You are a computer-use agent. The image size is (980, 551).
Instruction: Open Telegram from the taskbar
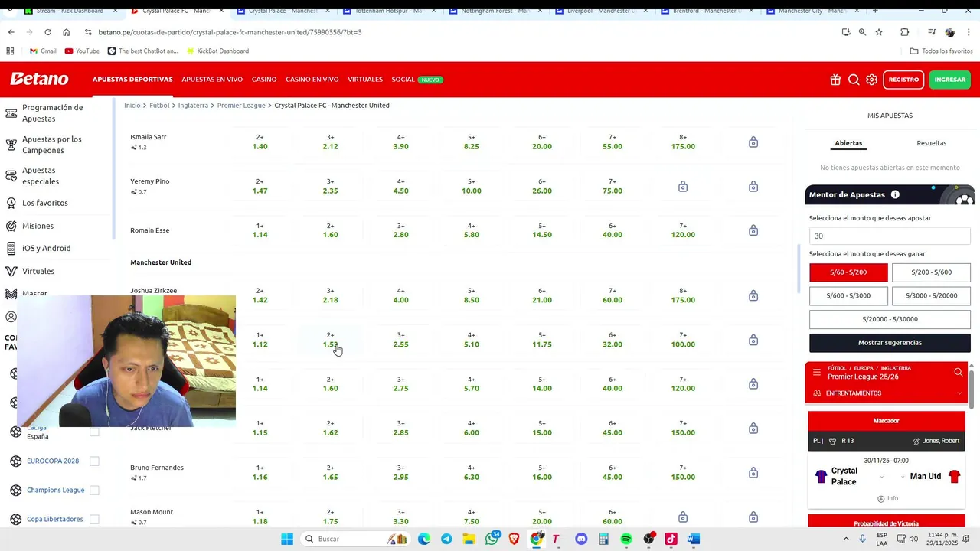[446, 539]
